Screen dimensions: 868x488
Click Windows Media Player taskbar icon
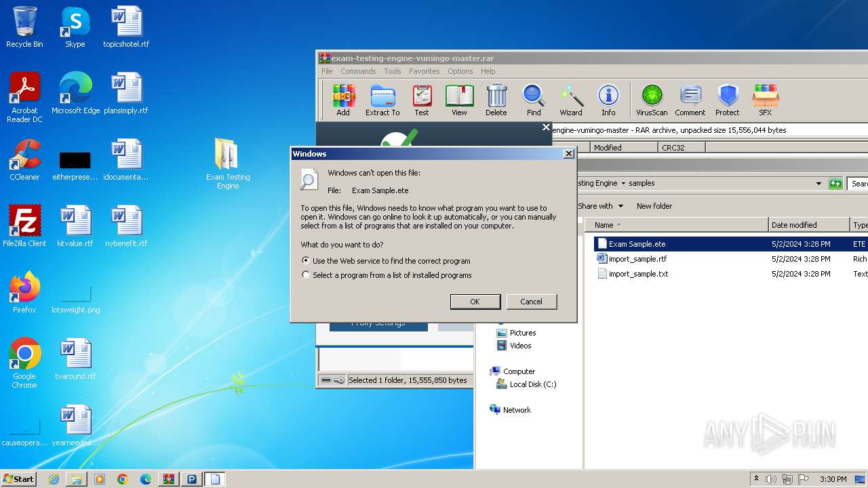[100, 479]
